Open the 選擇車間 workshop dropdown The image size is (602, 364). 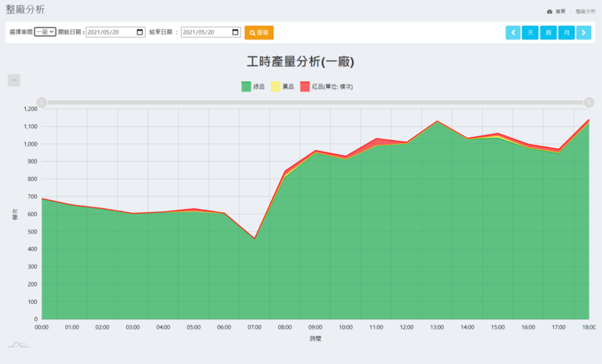click(45, 32)
